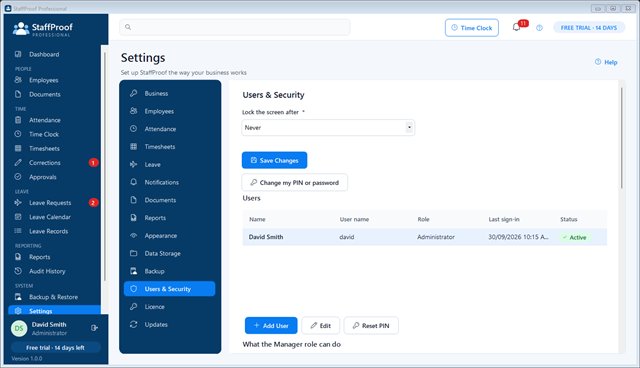Open the Employees settings section
The image size is (640, 368).
click(169, 111)
